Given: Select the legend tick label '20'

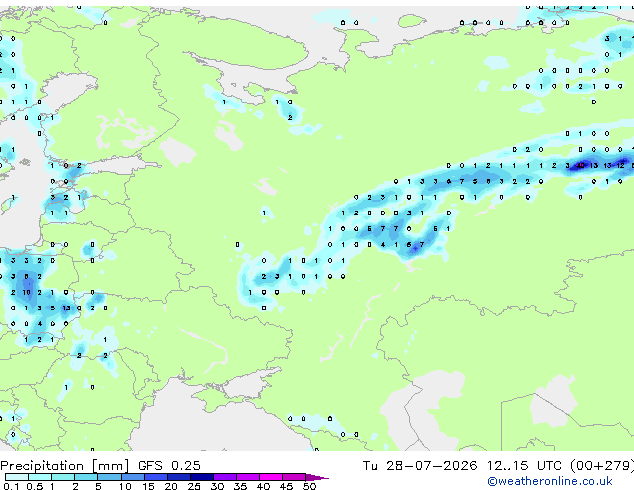Looking at the screenshot, I should (171, 486).
